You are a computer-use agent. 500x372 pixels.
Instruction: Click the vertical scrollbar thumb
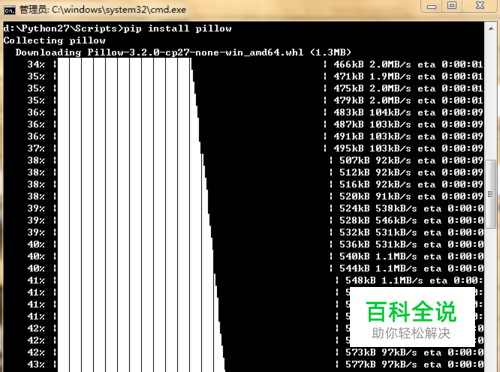pos(491,194)
